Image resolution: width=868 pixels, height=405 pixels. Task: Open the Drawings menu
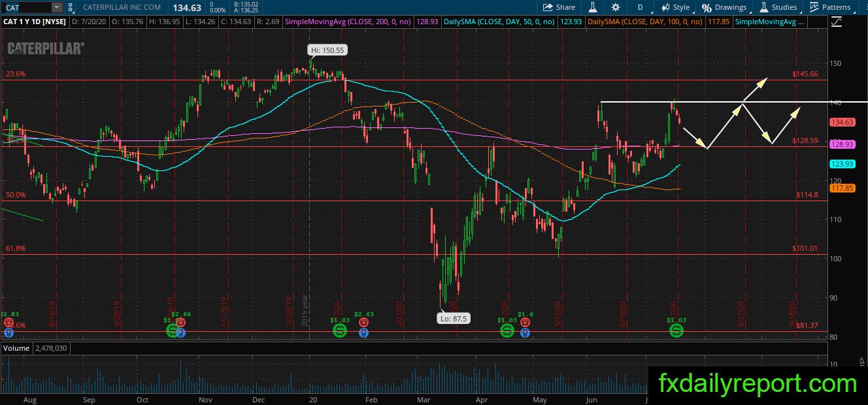(725, 7)
